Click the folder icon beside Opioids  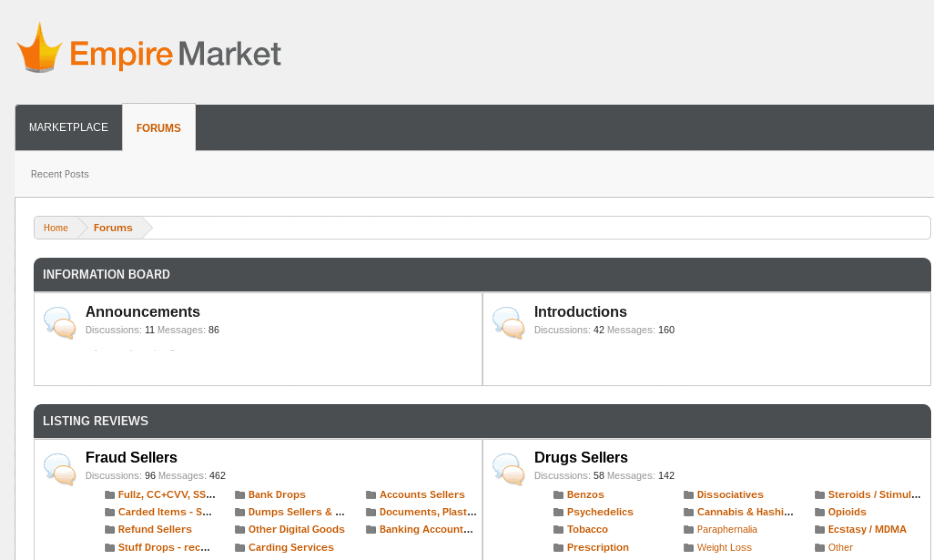(820, 512)
